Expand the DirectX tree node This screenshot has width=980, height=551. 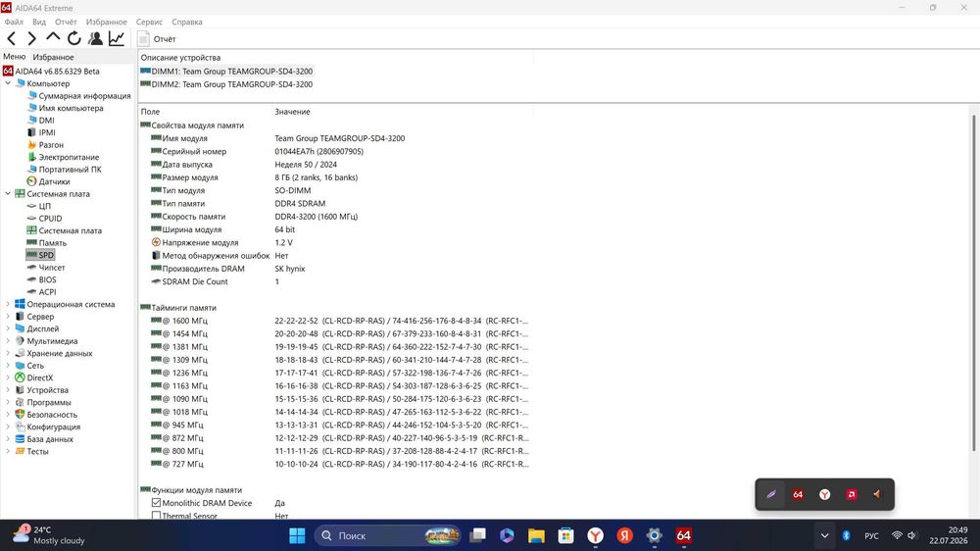[8, 377]
